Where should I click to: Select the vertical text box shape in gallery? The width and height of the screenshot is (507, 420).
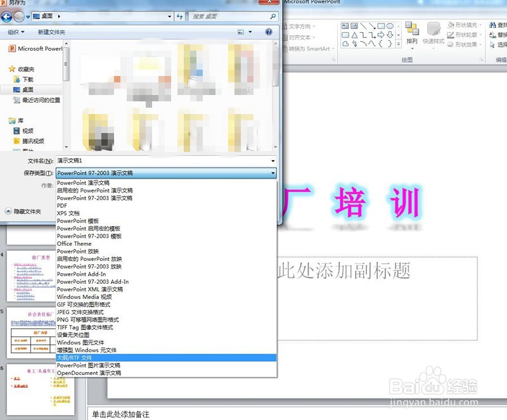point(354,26)
